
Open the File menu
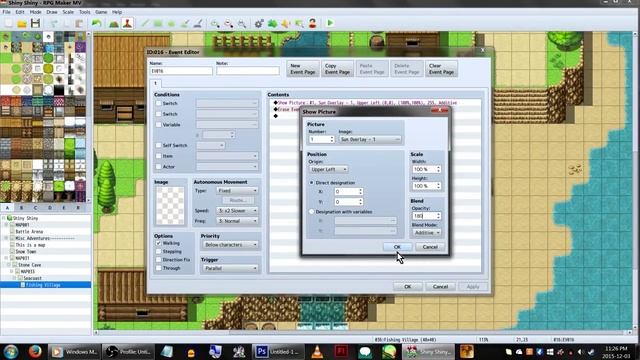click(7, 12)
